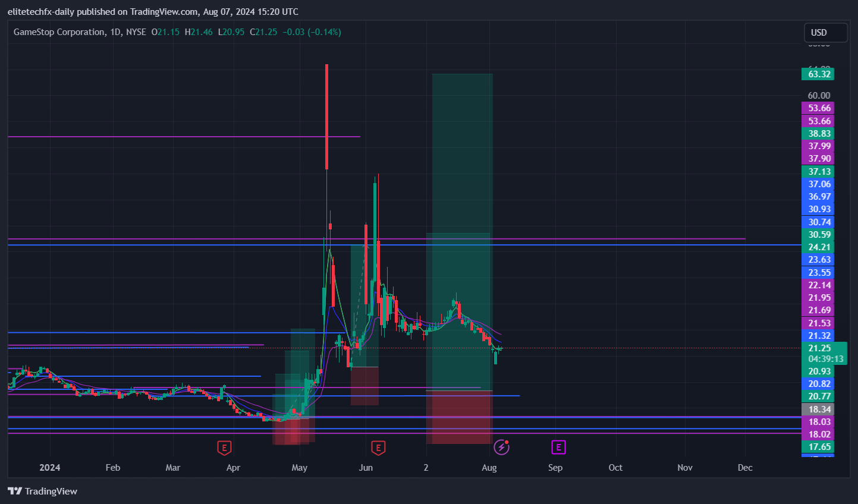Click the publication header text with Aug 07, 2024
The image size is (858, 504).
[x=153, y=12]
